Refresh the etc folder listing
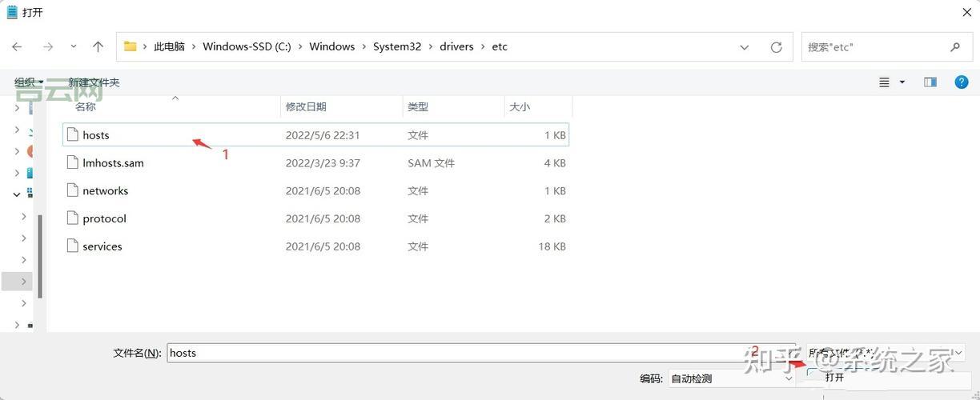 point(776,47)
